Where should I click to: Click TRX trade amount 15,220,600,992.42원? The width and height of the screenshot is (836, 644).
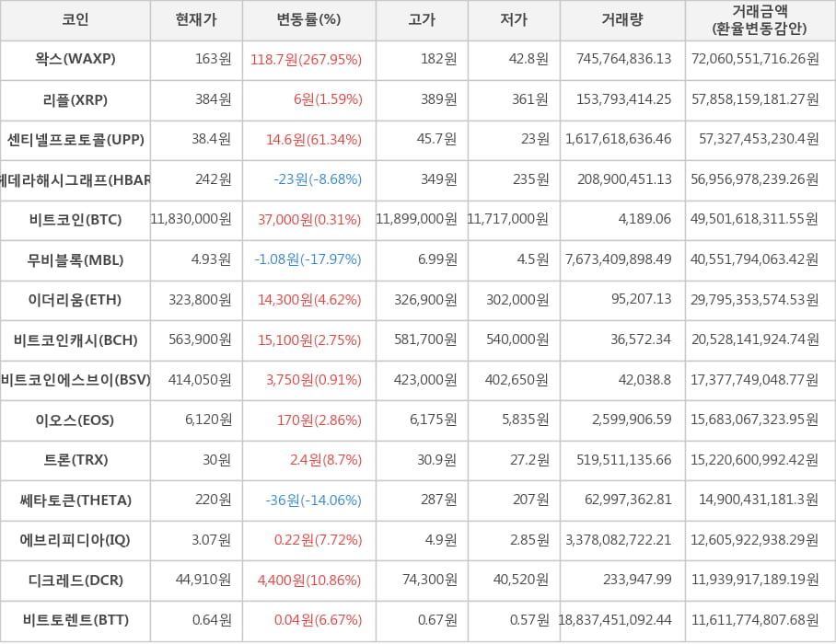(754, 460)
